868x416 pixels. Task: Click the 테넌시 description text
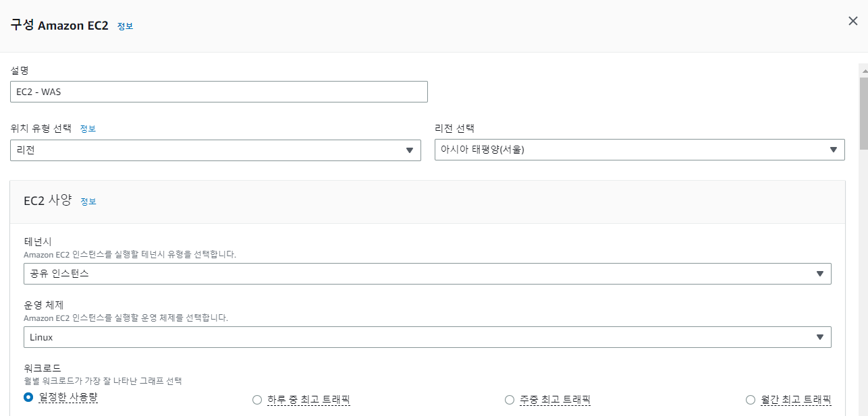[130, 255]
